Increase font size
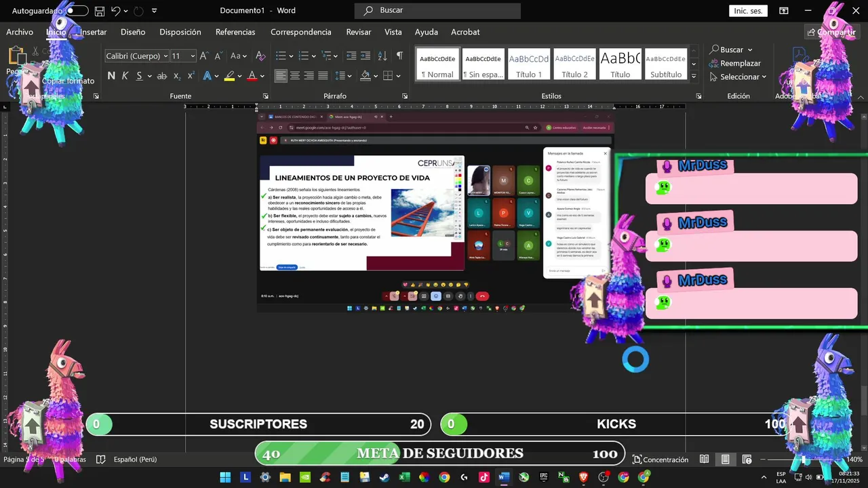Viewport: 868px width, 488px height. (x=203, y=56)
